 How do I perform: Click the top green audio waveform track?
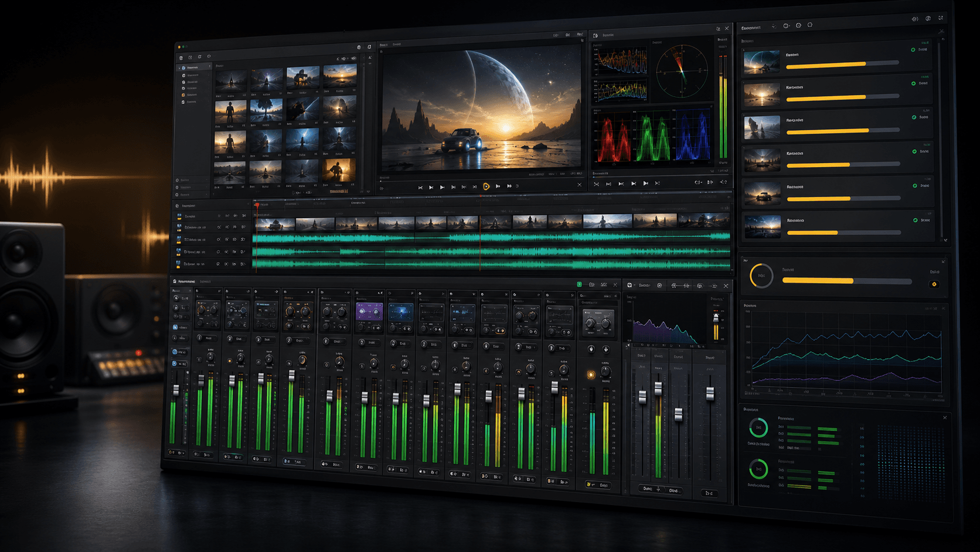pyautogui.click(x=492, y=238)
